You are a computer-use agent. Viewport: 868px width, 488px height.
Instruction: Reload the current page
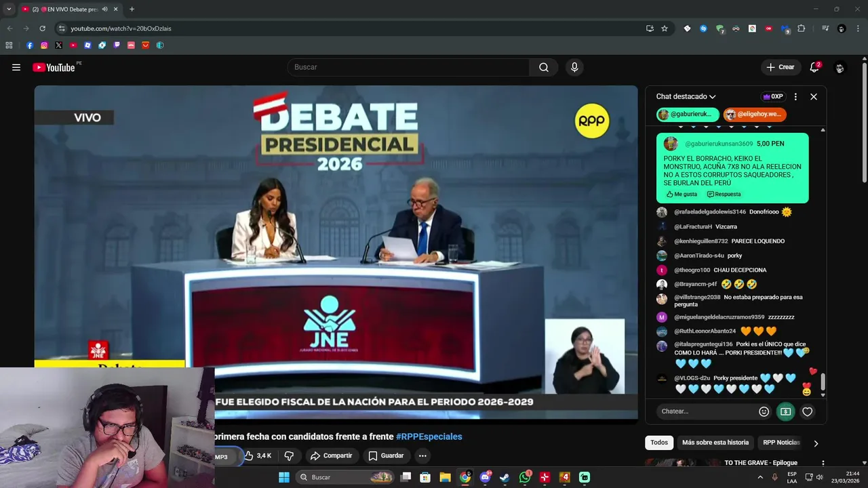42,28
